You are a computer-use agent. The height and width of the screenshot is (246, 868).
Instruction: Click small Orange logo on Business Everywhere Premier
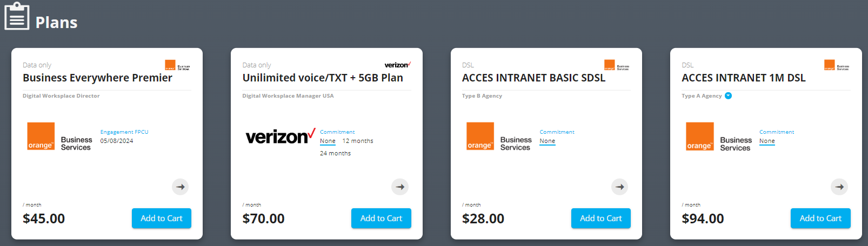(x=177, y=65)
